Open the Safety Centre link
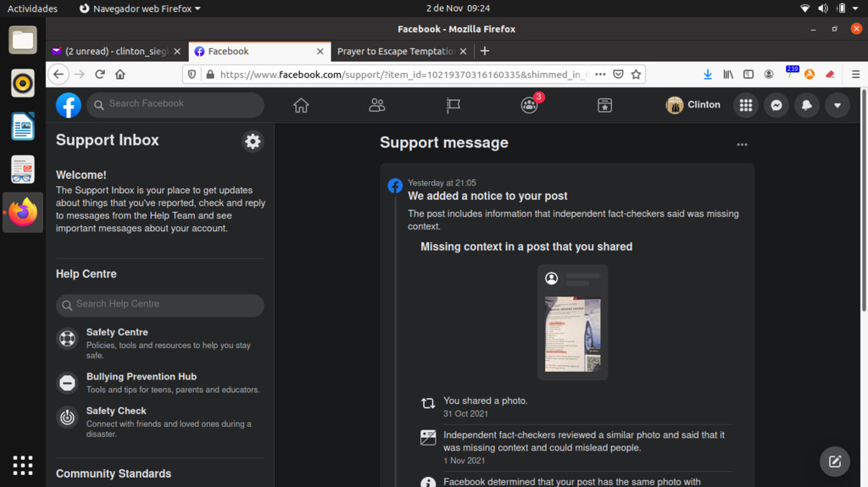This screenshot has width=868, height=487. tap(117, 333)
